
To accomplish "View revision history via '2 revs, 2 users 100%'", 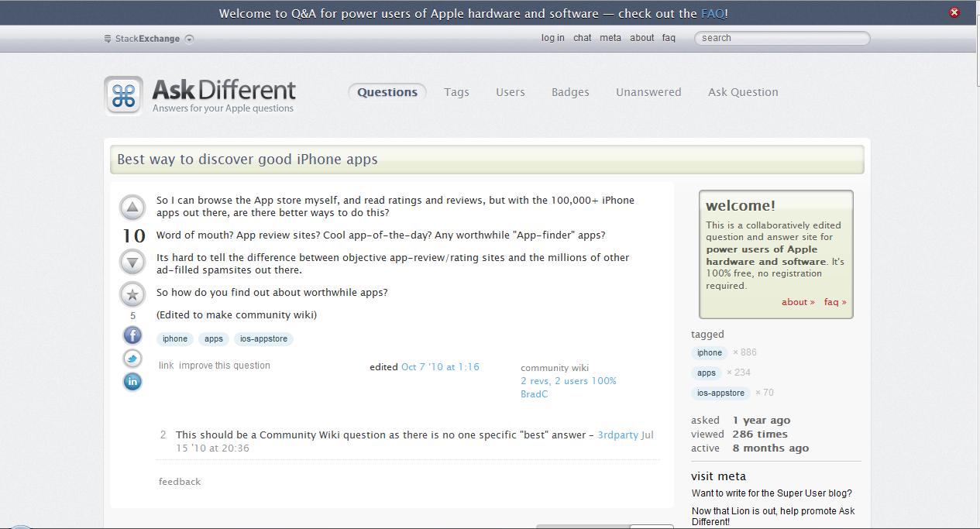I will click(568, 381).
